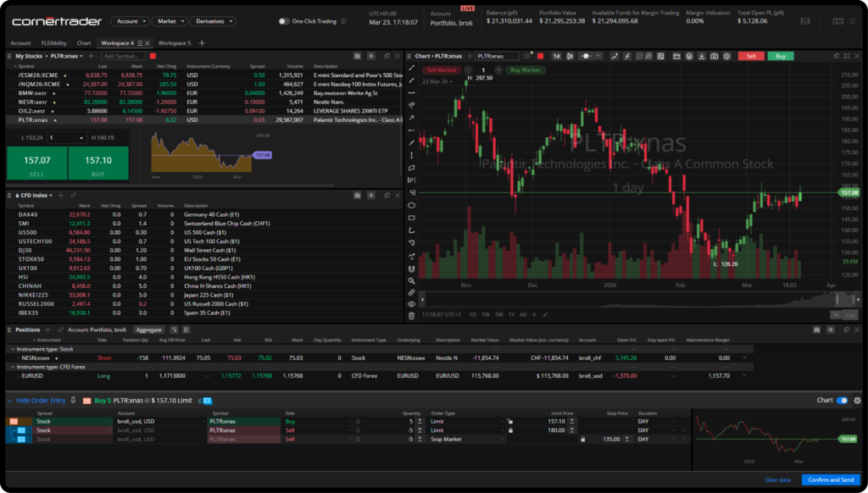The height and width of the screenshot is (493, 868).
Task: Click the link drawings chain icon
Action: coord(411,292)
